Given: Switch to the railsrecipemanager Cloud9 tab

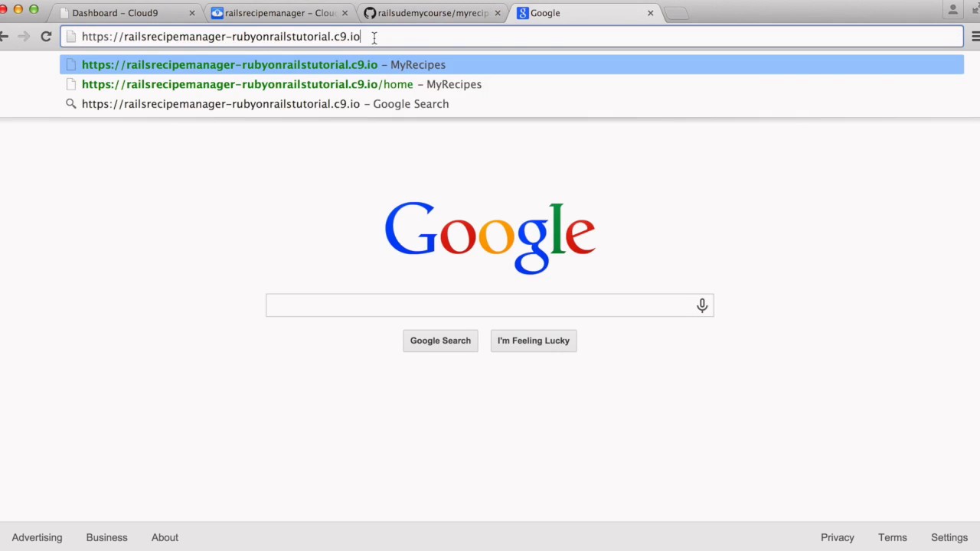Looking at the screenshot, I should (280, 13).
